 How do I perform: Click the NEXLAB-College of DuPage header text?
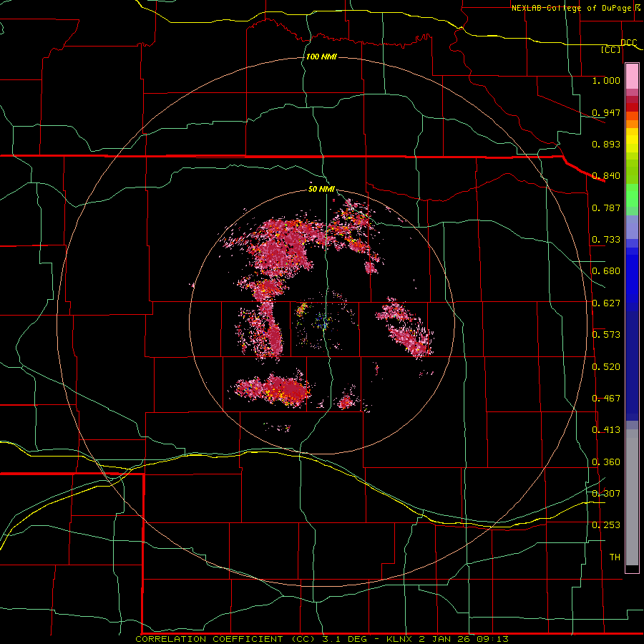pyautogui.click(x=571, y=8)
